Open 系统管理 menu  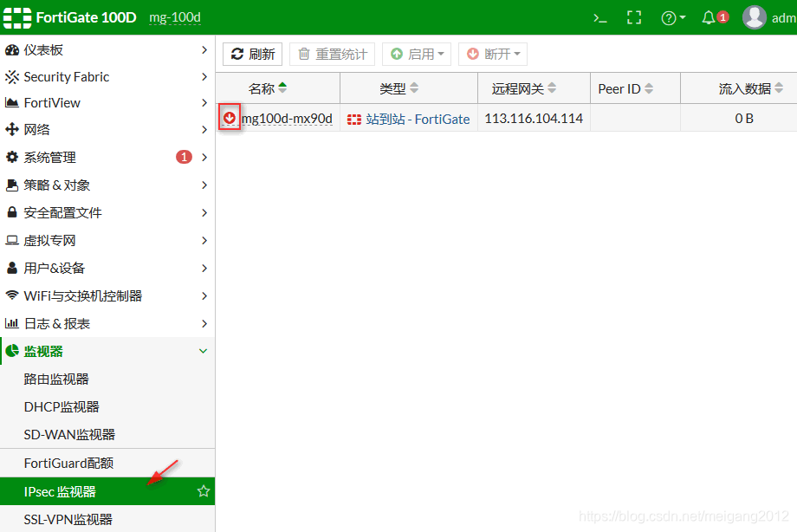pos(107,157)
